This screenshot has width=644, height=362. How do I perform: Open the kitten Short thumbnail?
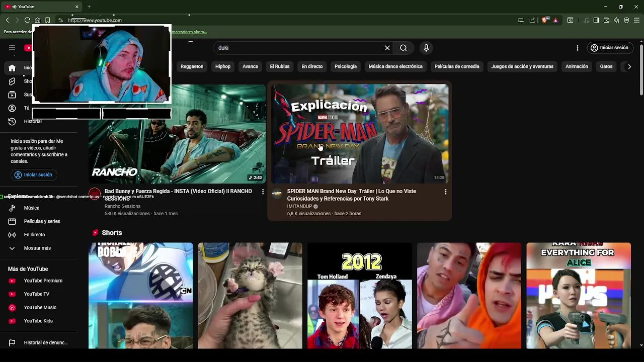pos(250,296)
